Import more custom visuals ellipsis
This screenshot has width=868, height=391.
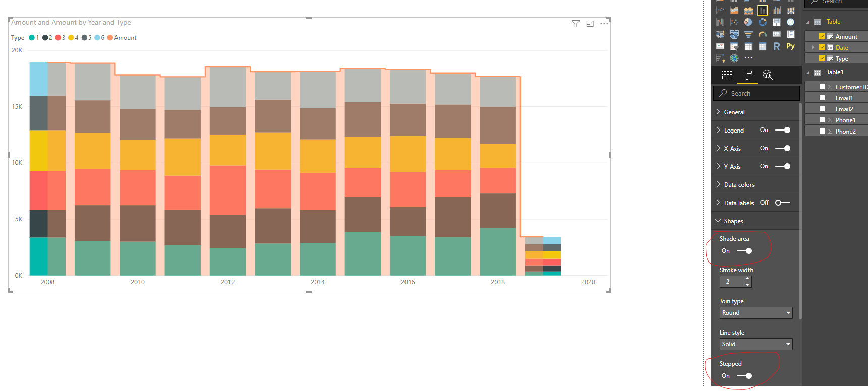pyautogui.click(x=748, y=58)
